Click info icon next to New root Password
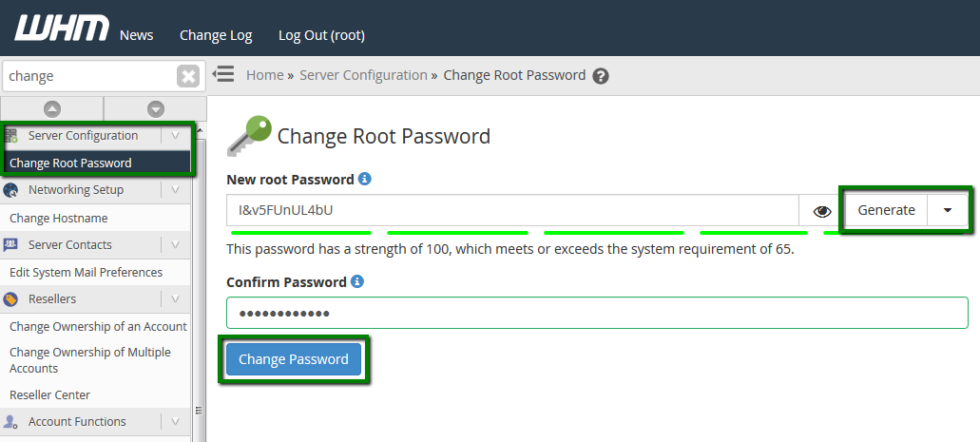Viewport: 980px width, 442px height. 365,179
